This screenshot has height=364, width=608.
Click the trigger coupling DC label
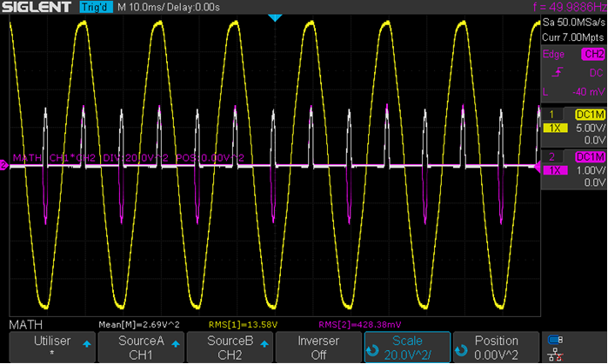click(597, 73)
